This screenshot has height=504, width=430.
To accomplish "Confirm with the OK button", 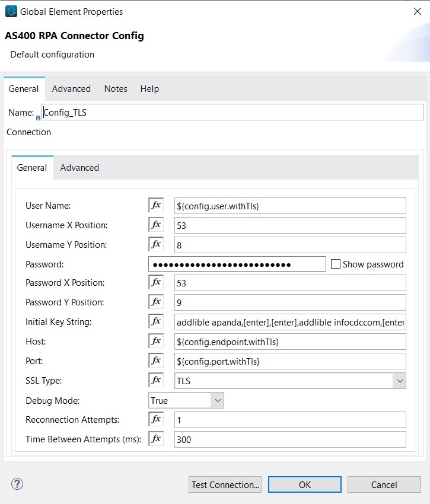I will point(305,484).
